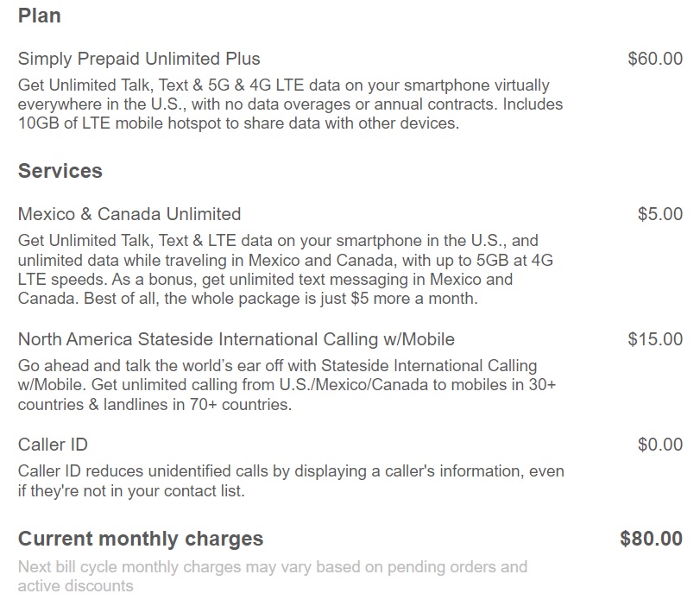Click the Services section heading
The height and width of the screenshot is (606, 700).
coord(60,171)
